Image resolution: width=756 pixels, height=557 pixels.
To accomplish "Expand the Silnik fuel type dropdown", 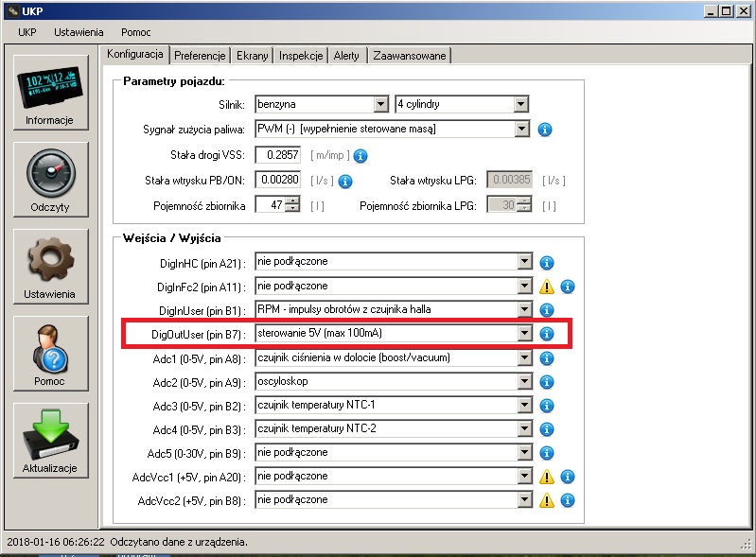I will coord(380,104).
